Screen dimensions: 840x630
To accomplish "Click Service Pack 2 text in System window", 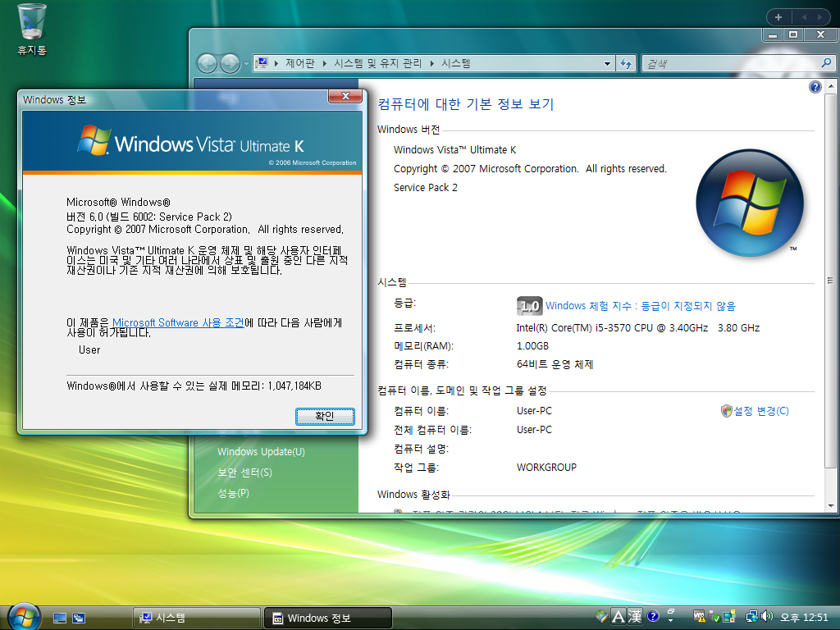I will pos(426,188).
